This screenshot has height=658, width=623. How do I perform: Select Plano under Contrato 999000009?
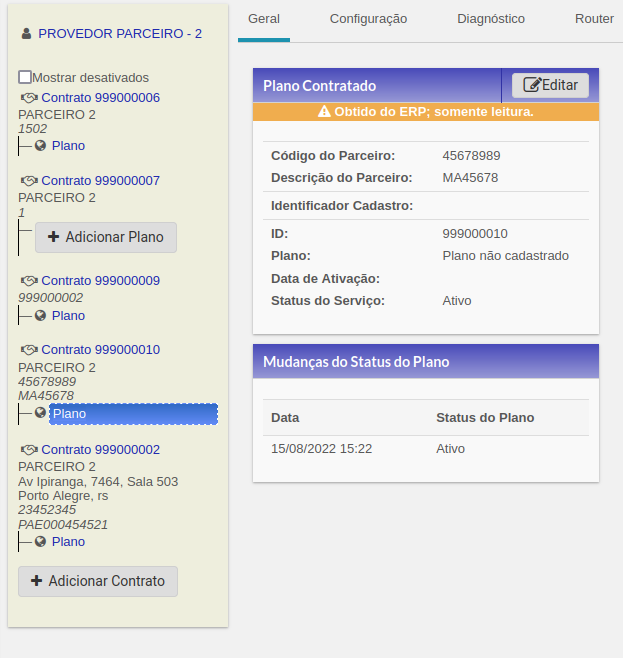[x=68, y=316]
